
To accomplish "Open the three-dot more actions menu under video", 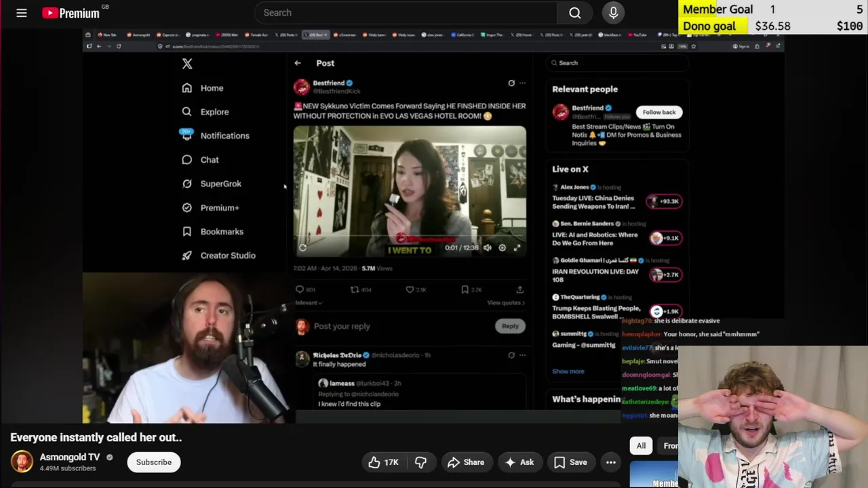I will [x=611, y=462].
